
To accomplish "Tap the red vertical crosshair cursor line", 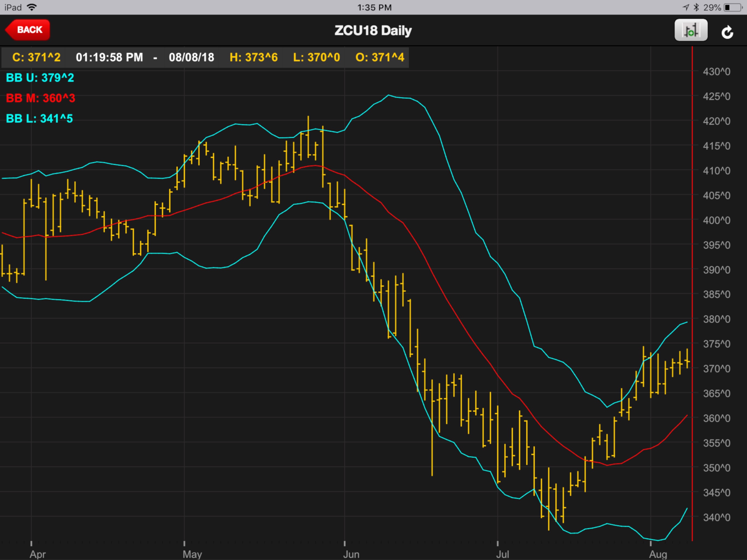I will coord(692,294).
